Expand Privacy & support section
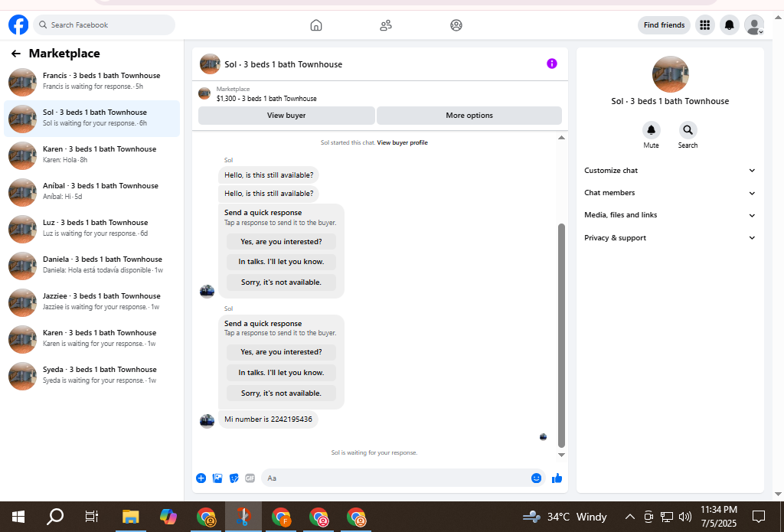This screenshot has width=784, height=532. click(670, 238)
